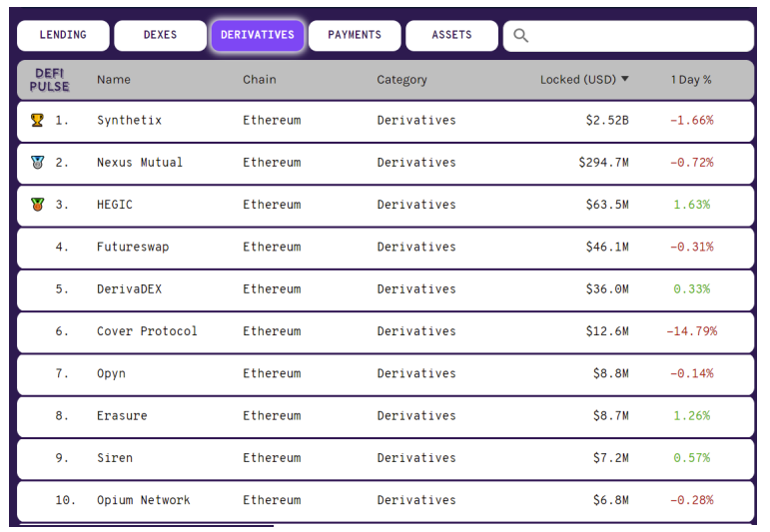Click the gold trophy icon beside Synthetix
770x532 pixels.
click(x=38, y=120)
